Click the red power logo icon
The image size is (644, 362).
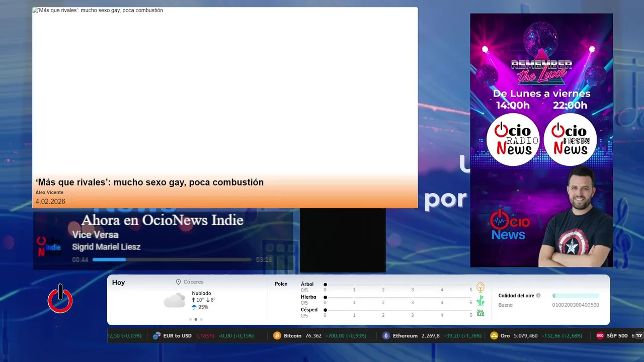pos(60,299)
